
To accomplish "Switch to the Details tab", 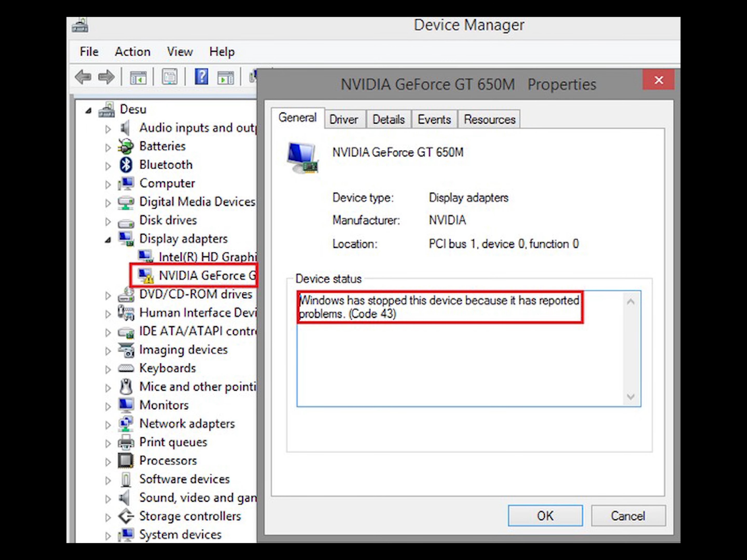I will coord(389,120).
